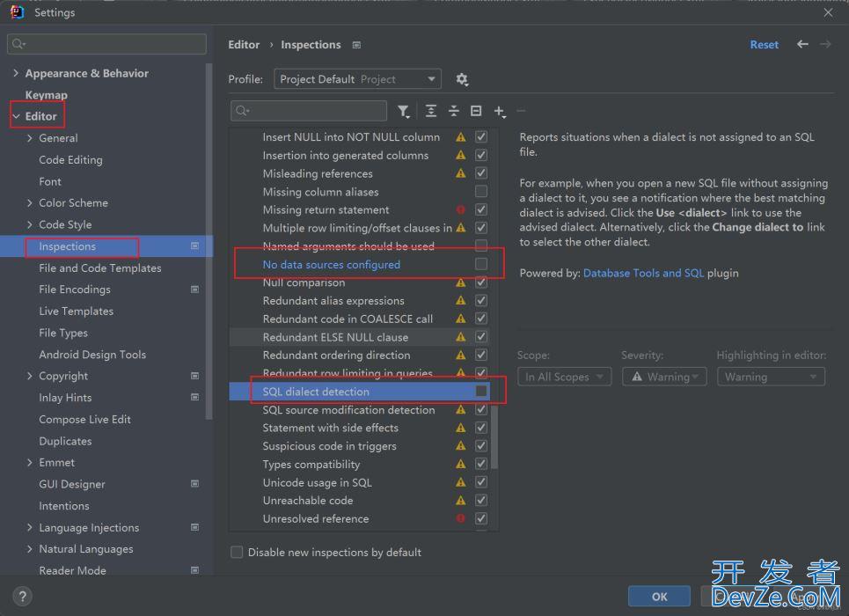This screenshot has height=616, width=849.
Task: Add a new inspection with plus icon
Action: 499,111
